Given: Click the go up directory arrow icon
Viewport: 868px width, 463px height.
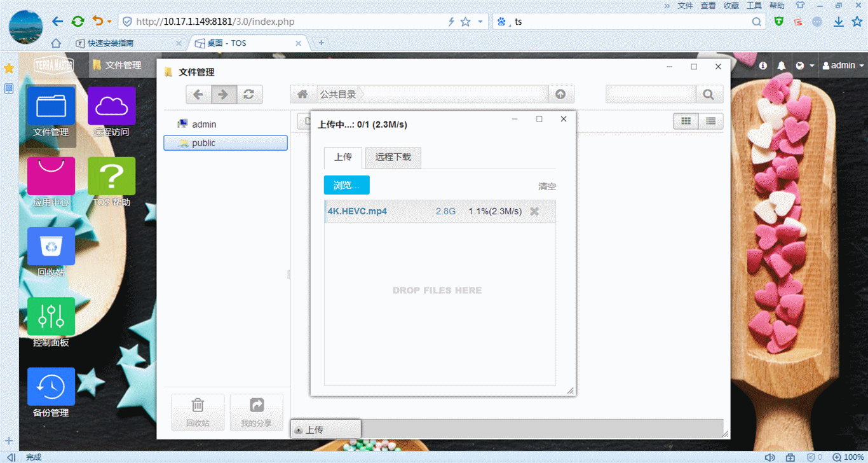Looking at the screenshot, I should (x=560, y=94).
